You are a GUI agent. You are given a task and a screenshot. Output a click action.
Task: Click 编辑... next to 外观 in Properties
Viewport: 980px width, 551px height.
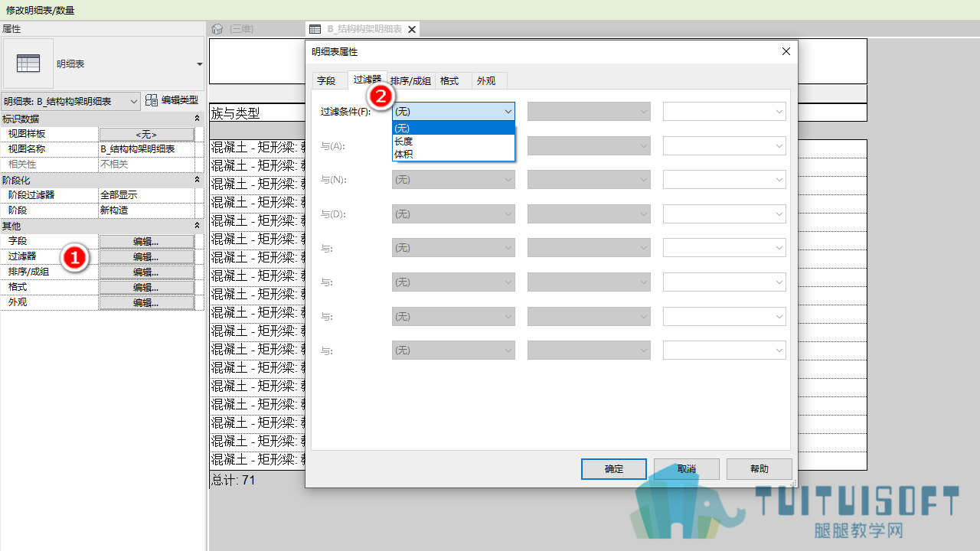[x=146, y=302]
